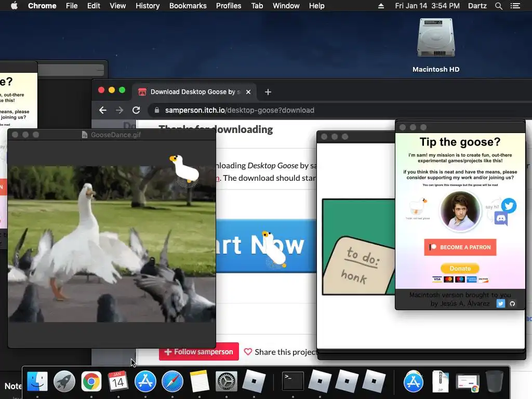
Task: Launch Launchpad rocket icon in Dock
Action: pos(64,381)
